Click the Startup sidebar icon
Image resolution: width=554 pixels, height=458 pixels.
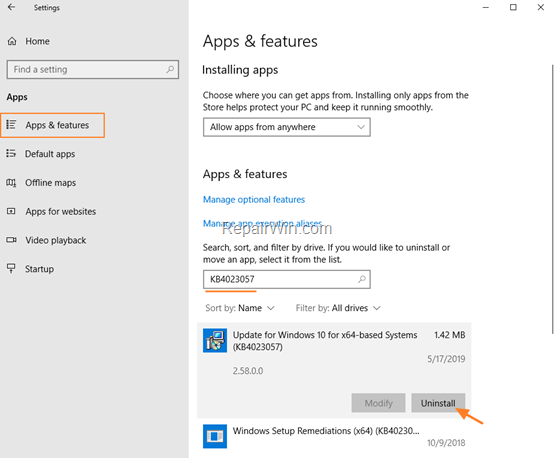11,268
